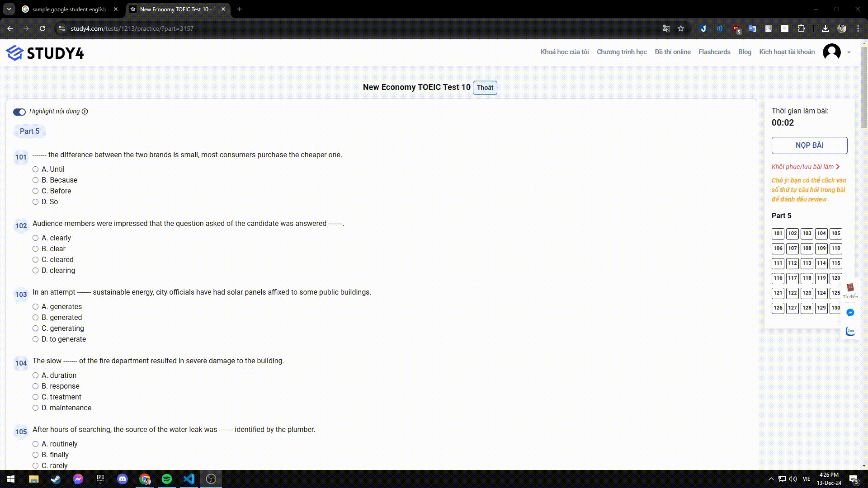The width and height of the screenshot is (868, 488).
Task: Bookmark this page with the star icon
Action: (681, 28)
